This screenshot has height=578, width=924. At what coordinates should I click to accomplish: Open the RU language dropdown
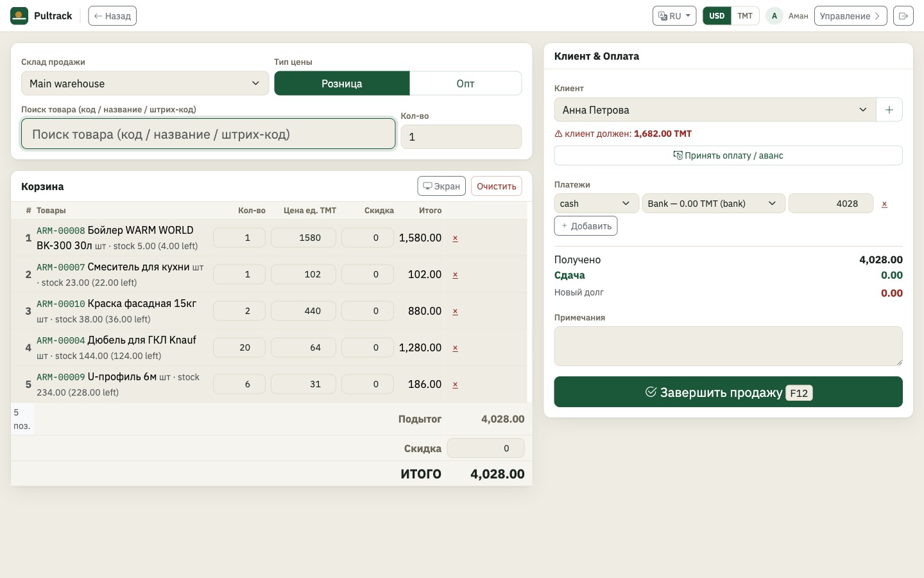point(674,16)
